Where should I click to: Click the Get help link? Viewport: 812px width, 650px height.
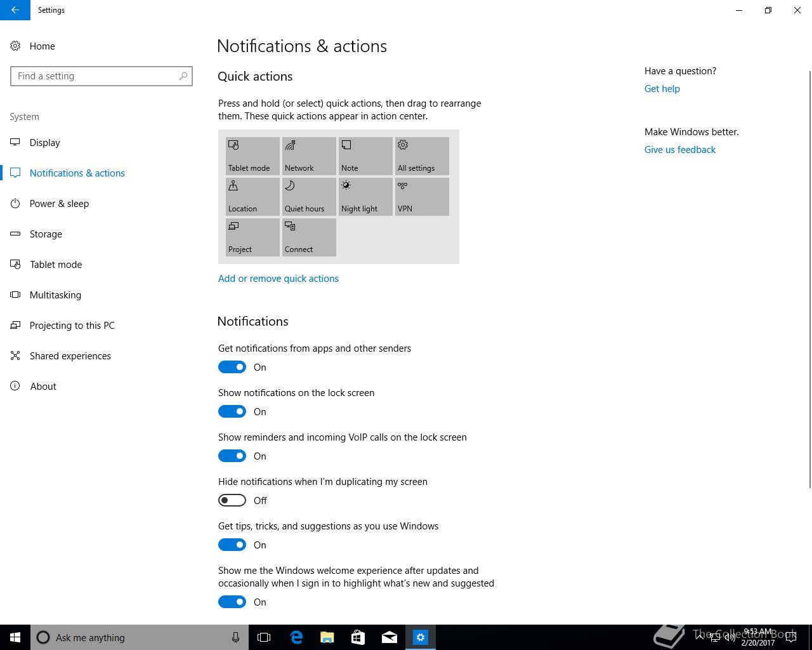(x=662, y=89)
